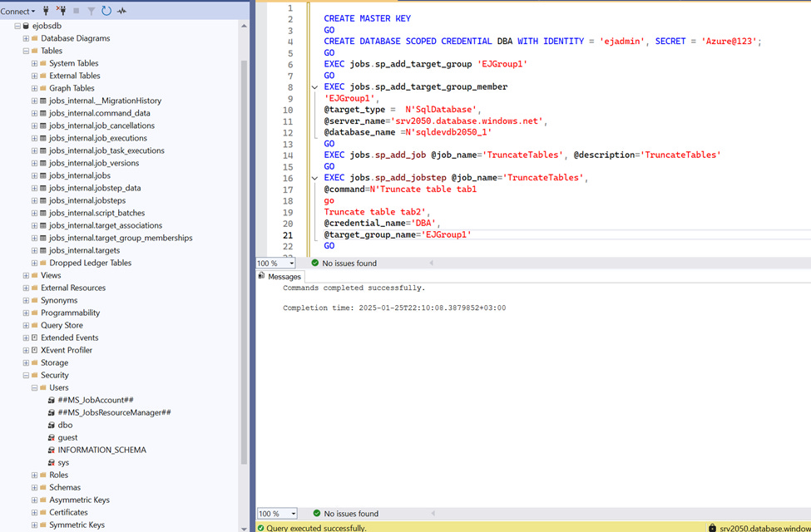Click the folder icon next to Security
811x532 pixels.
point(35,375)
